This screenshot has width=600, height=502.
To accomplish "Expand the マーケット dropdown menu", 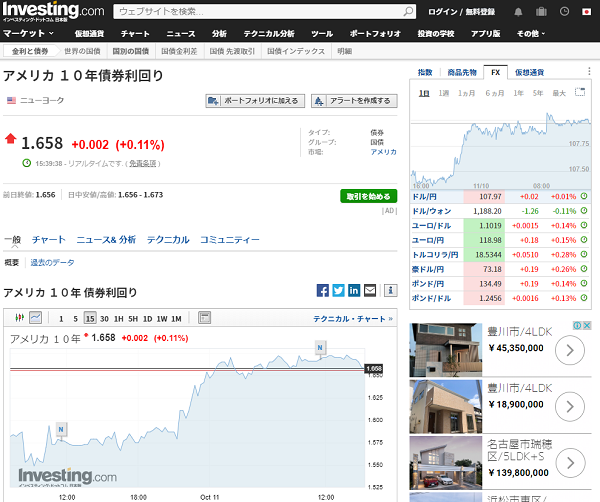I will click(x=28, y=34).
